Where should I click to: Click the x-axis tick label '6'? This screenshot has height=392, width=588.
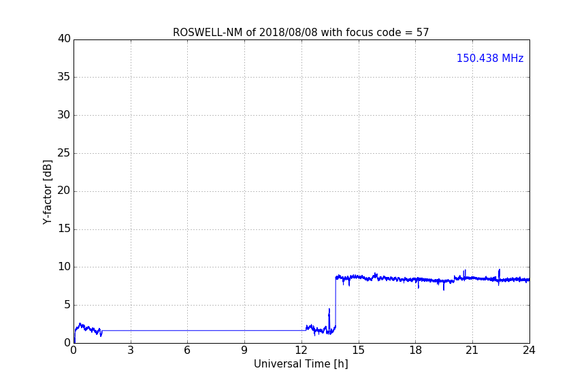187,350
